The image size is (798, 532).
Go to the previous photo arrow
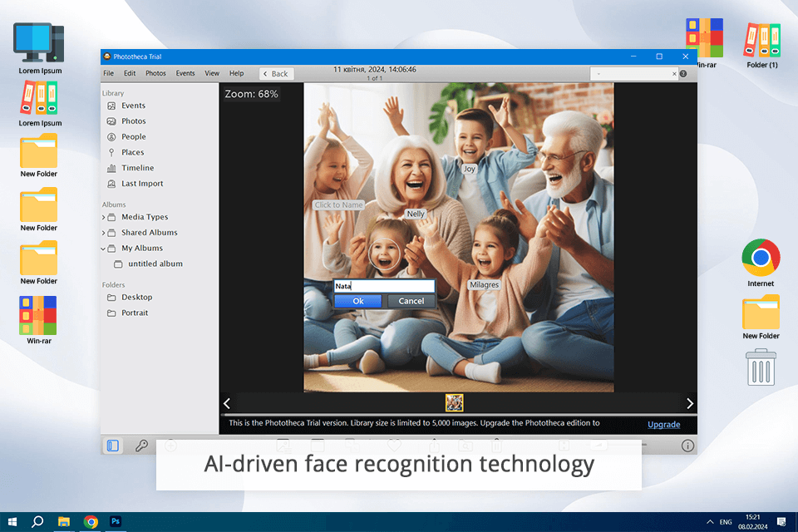227,404
